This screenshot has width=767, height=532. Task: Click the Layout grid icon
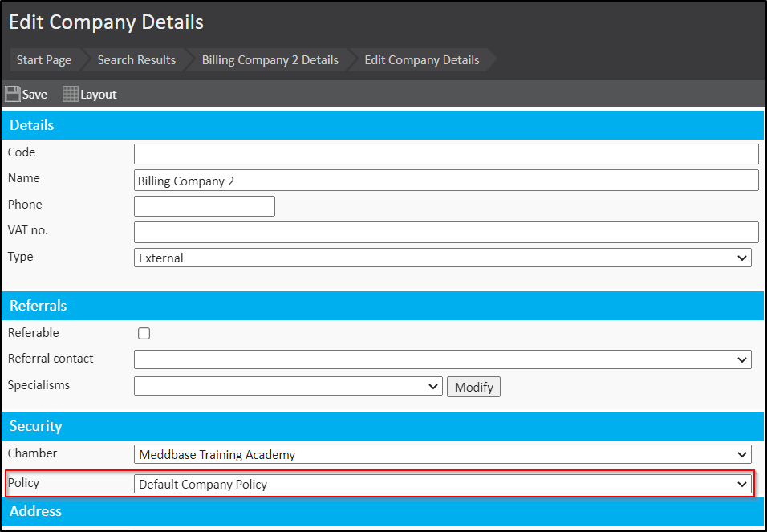point(71,94)
